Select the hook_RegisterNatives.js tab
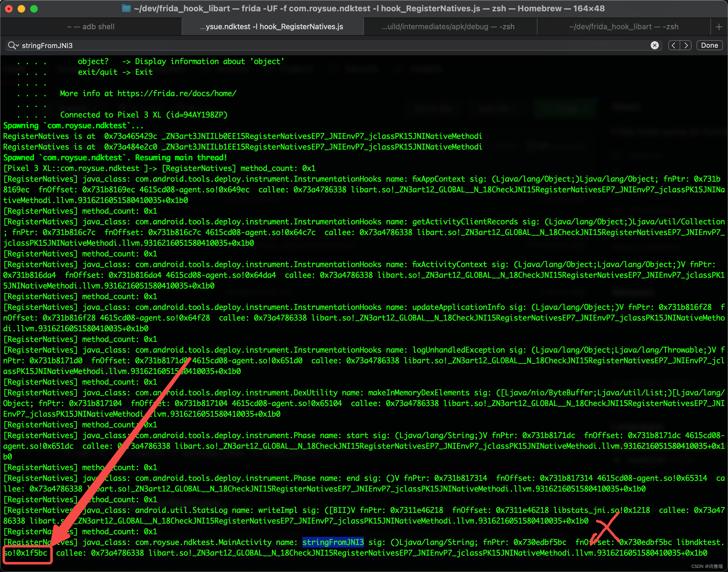Screen dimensions: 728x572 coord(272,27)
